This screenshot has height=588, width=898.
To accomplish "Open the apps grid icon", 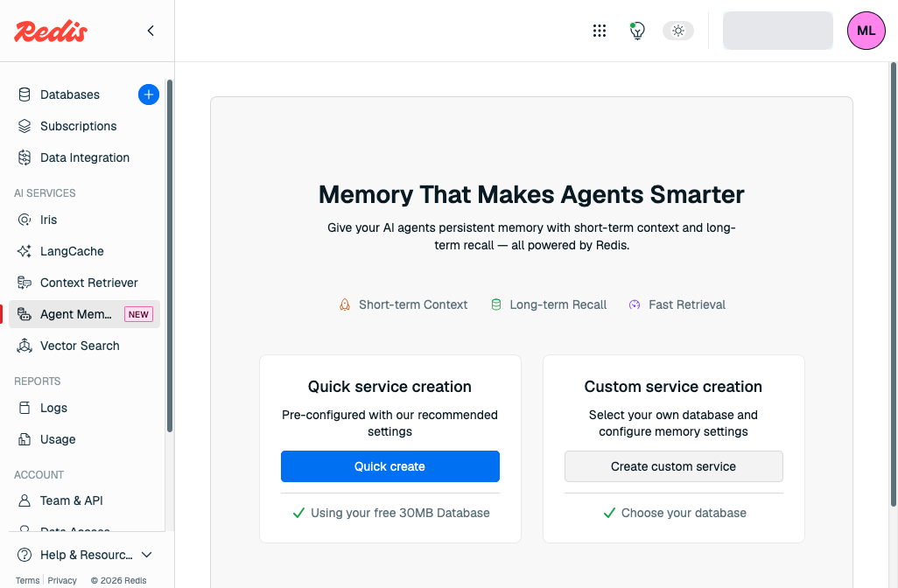I will (599, 31).
